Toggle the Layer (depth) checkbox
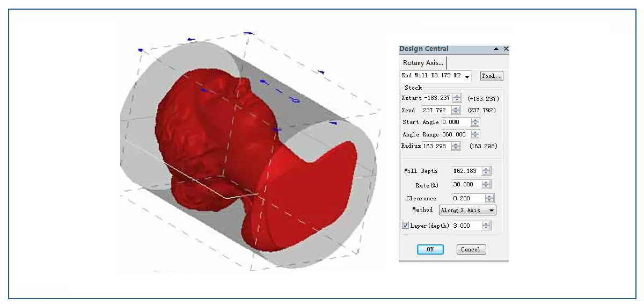 (405, 226)
